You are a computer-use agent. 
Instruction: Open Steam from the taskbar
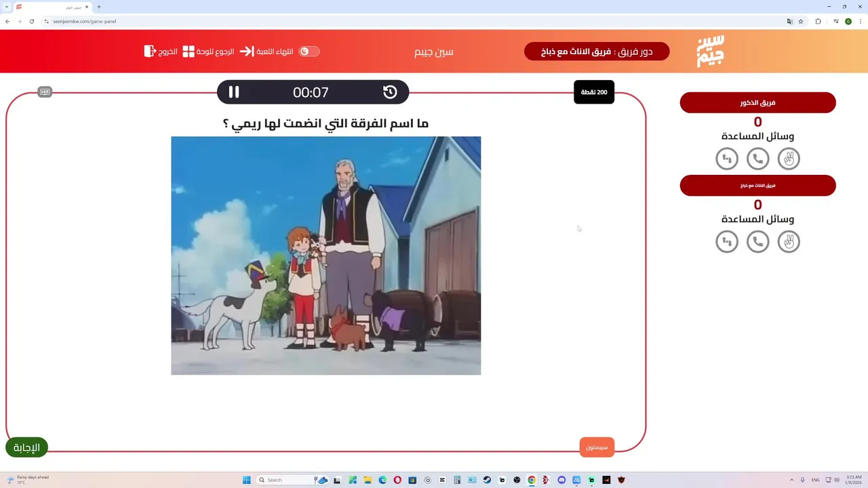tap(487, 480)
